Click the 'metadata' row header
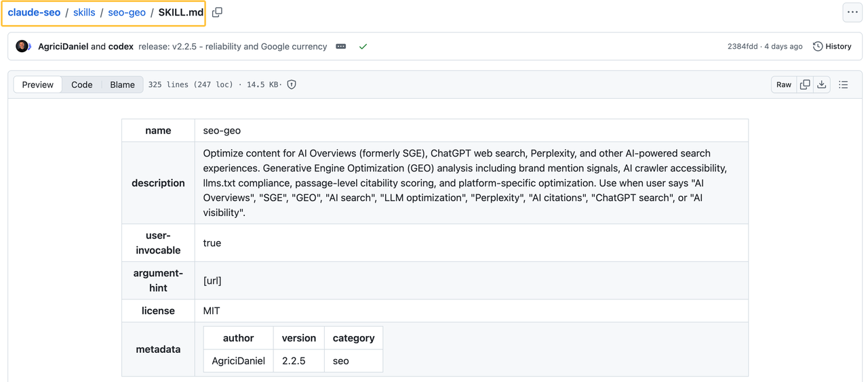This screenshot has width=868, height=382. (158, 349)
